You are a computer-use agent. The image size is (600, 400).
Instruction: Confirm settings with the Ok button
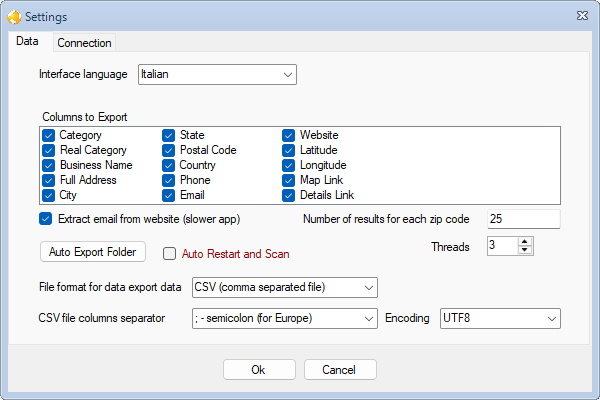pos(259,370)
